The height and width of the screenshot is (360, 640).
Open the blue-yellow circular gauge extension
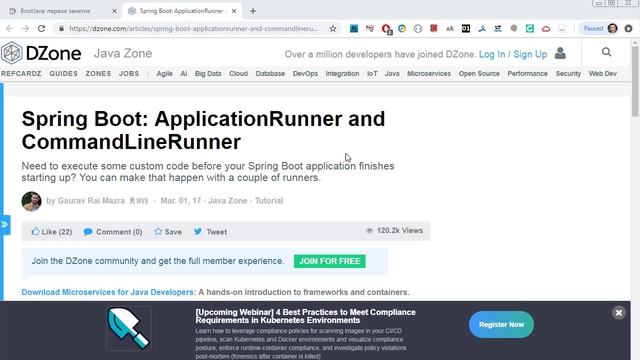(x=402, y=29)
